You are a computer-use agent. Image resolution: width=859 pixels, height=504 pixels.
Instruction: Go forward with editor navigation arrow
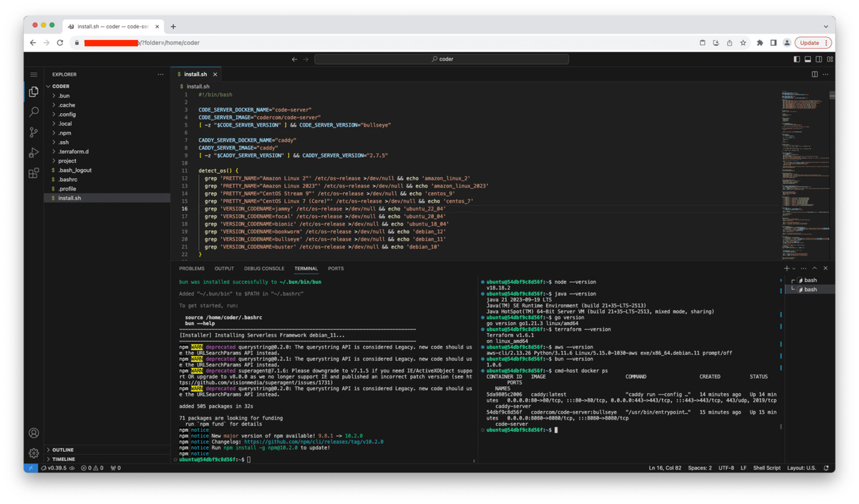point(306,59)
